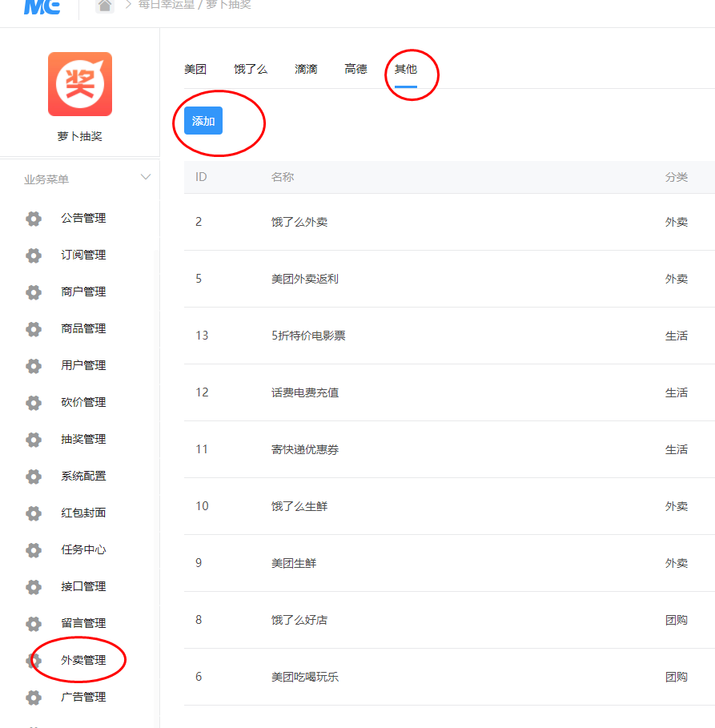
Task: Select the row named 寄快递优惠券
Action: click(449, 449)
